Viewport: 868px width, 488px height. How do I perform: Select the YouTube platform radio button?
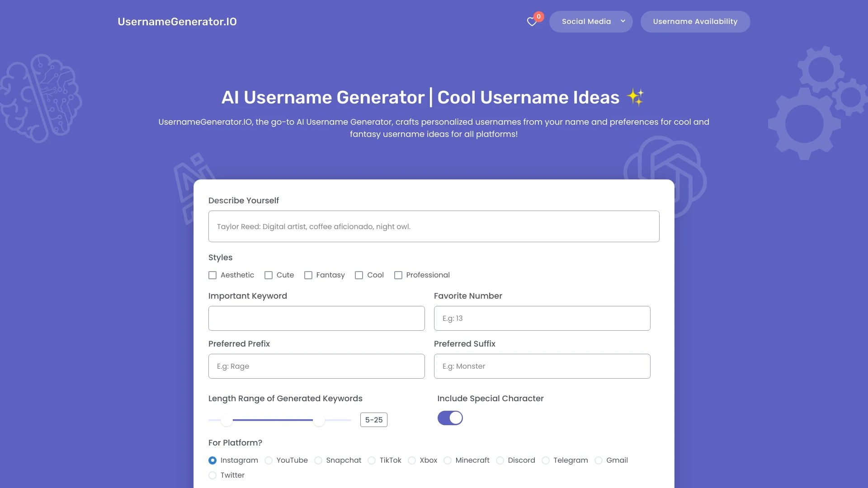tap(268, 460)
